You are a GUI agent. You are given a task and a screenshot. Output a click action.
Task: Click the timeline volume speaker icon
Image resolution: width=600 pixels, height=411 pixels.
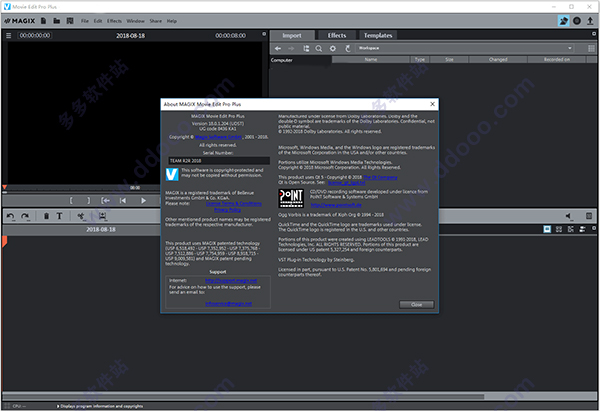tap(569, 216)
